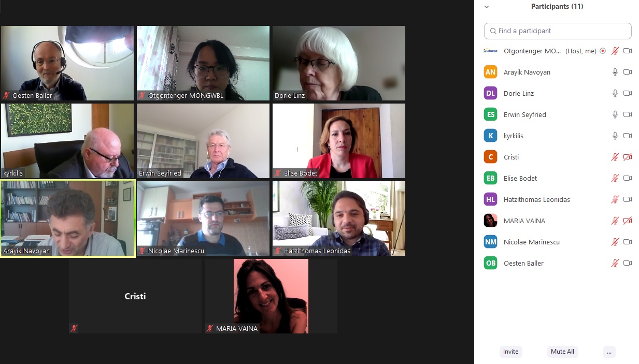Select MARIA VAINA's video thumbnail
Screen dimensions: 639x364
pos(271,296)
